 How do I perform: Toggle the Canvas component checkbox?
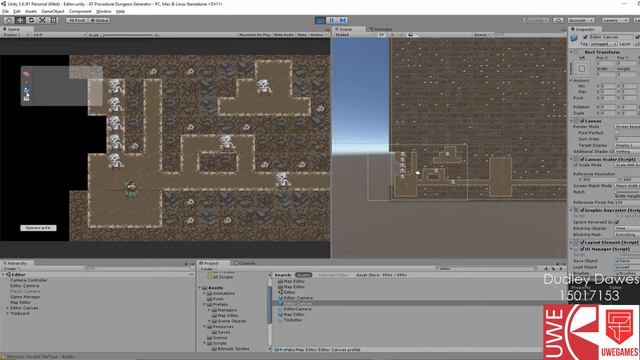(582, 121)
